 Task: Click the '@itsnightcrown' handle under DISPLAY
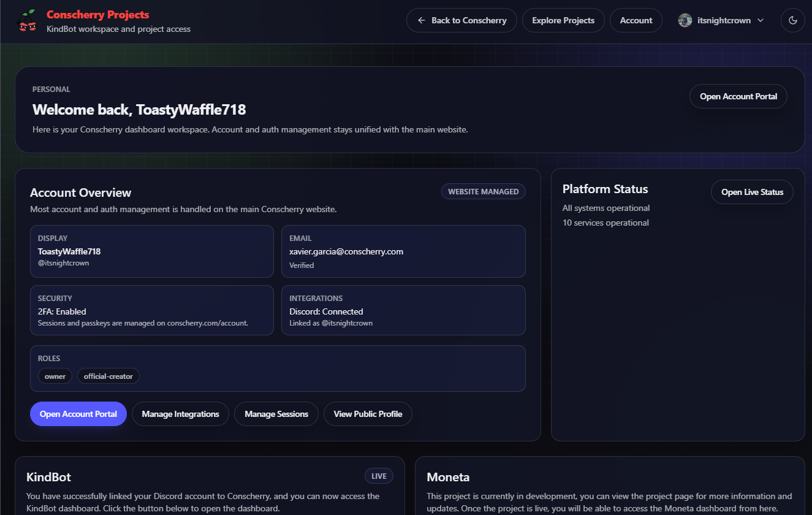point(64,263)
